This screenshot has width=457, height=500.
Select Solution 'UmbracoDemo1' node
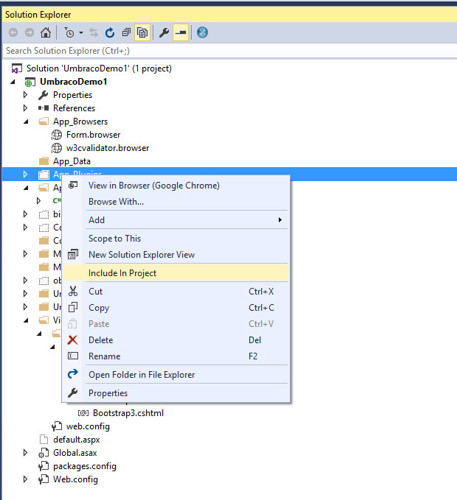tap(99, 68)
